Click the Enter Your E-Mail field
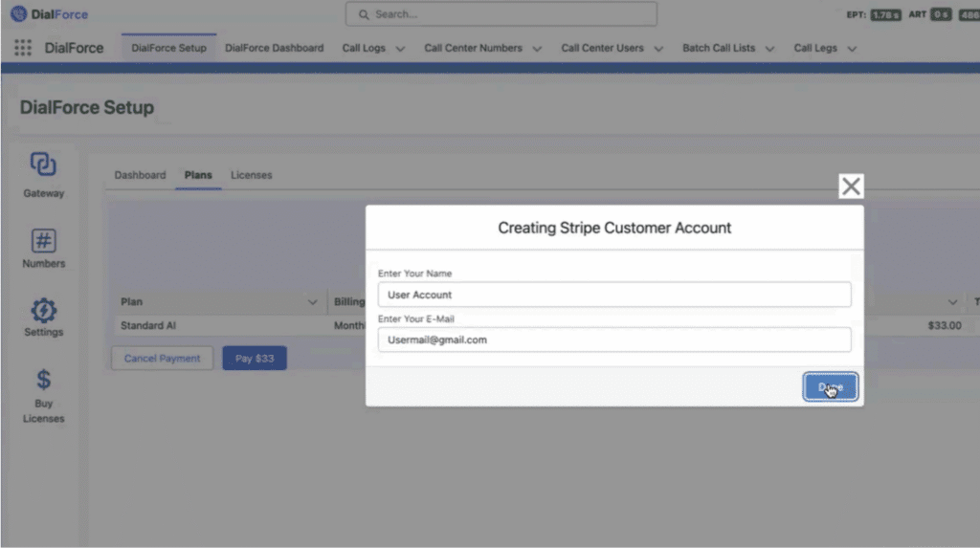Viewport: 980px width, 548px height. pyautogui.click(x=613, y=340)
